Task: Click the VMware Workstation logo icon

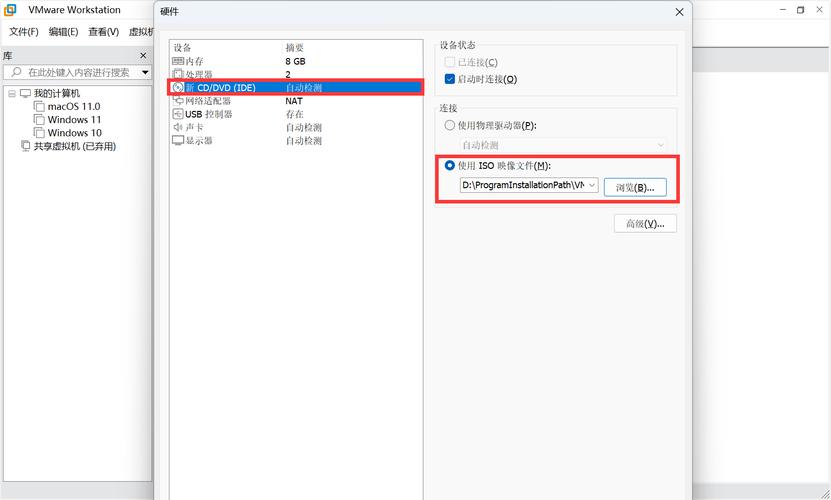Action: point(10,10)
